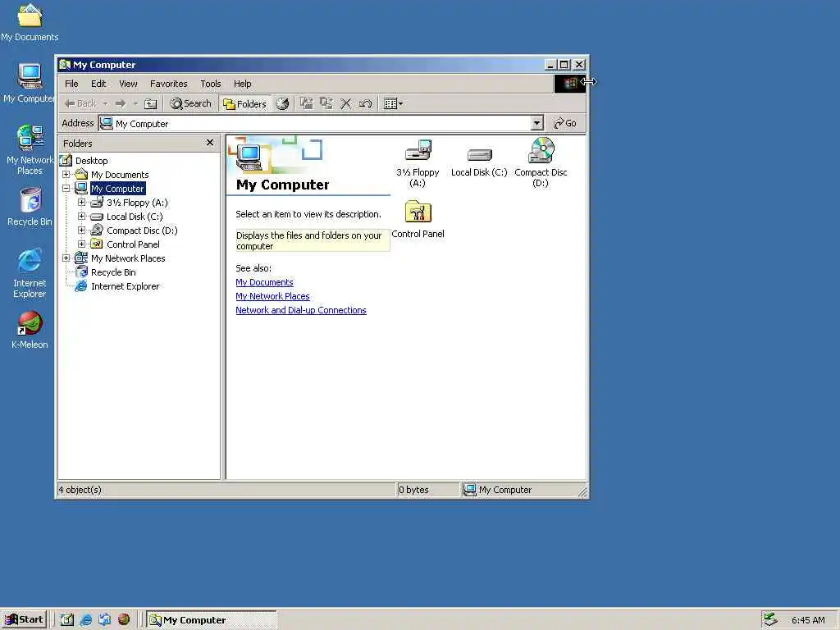Launch Outlook Express from quick launch

[104, 619]
